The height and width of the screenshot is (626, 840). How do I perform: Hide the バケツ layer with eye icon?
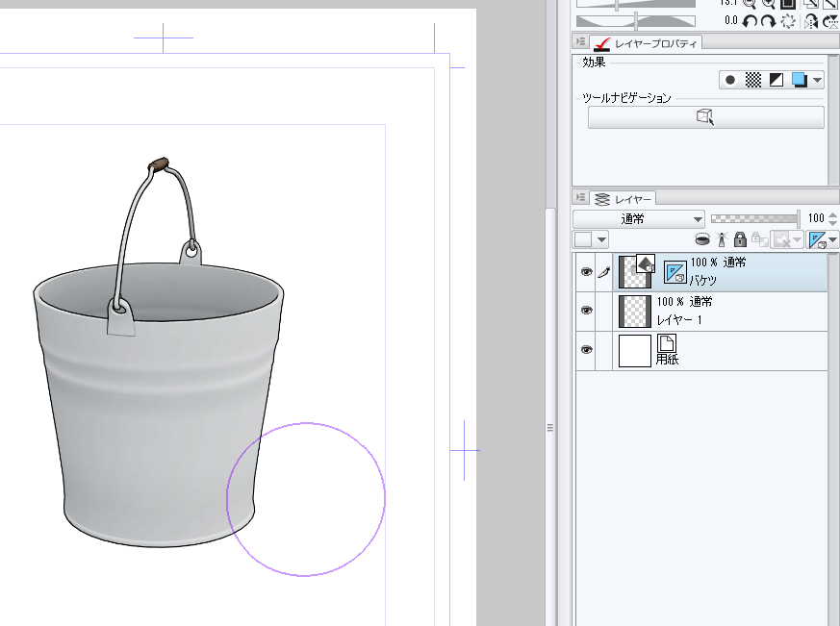(x=585, y=273)
